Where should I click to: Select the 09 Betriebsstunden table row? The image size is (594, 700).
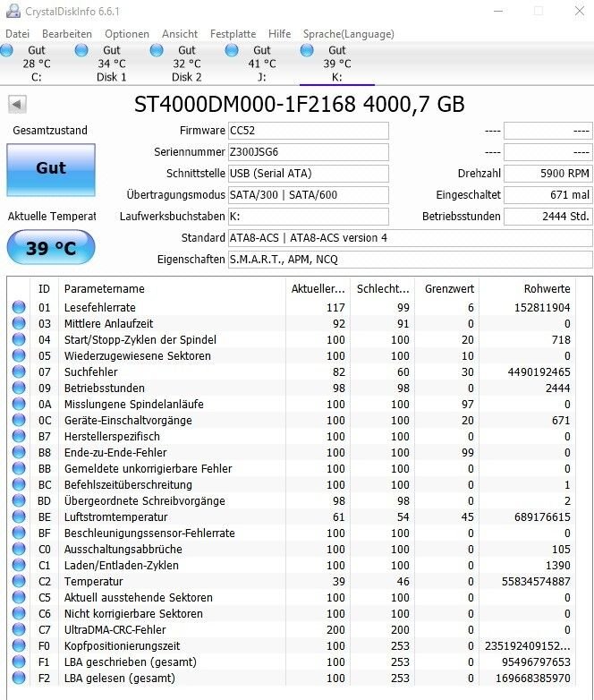pyautogui.click(x=292, y=388)
